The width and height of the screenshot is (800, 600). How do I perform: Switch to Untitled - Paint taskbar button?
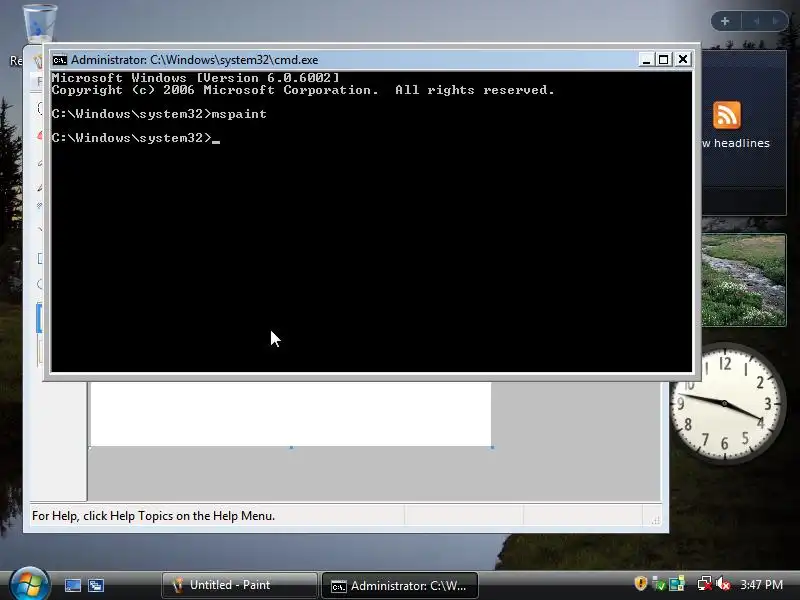click(239, 585)
